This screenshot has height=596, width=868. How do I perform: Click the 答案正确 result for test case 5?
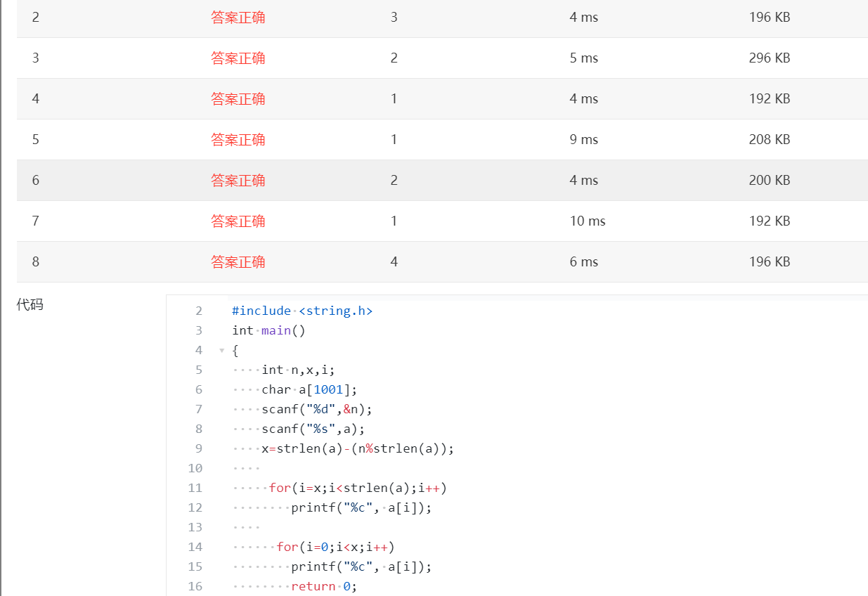pyautogui.click(x=238, y=140)
